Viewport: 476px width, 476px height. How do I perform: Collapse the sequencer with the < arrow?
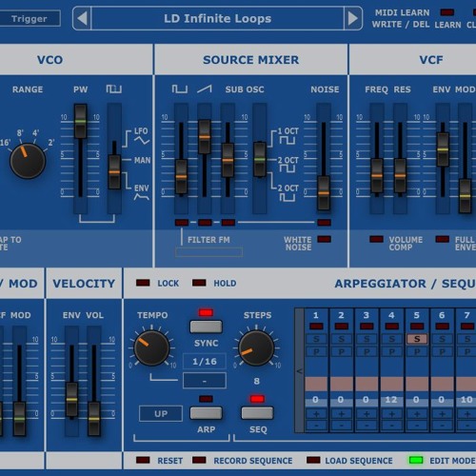tap(299, 370)
